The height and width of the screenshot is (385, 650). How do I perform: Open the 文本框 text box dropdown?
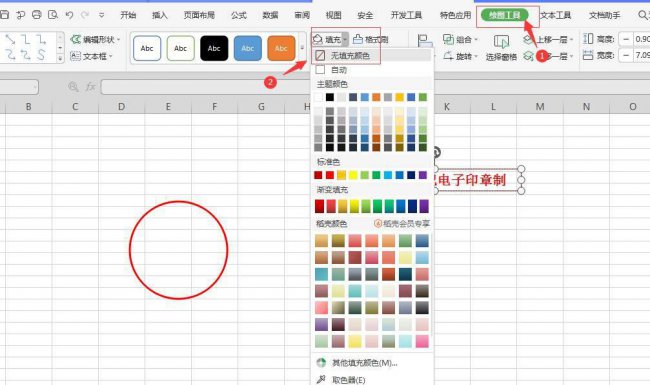pyautogui.click(x=91, y=56)
